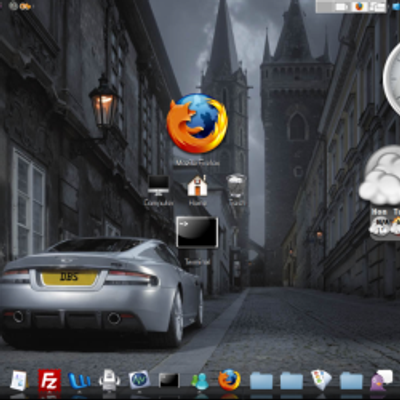Open the dock folder left of color swatches
Viewport: 400px width, 400px height.
pyautogui.click(x=291, y=381)
